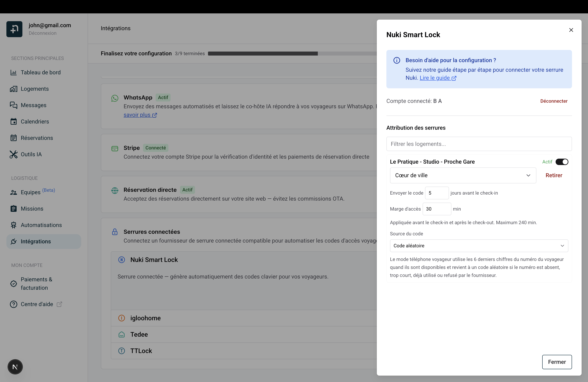588x382 pixels.
Task: Click the igloohome logo icon
Action: coord(122,318)
